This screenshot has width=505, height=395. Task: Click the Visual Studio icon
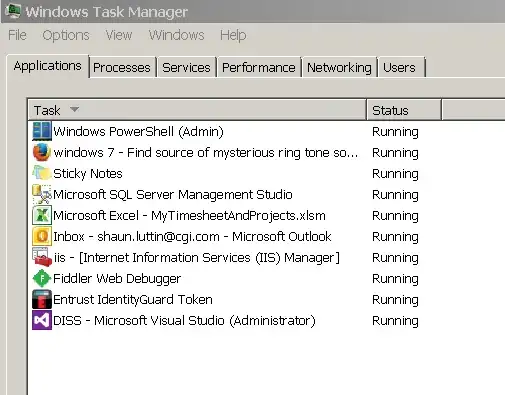[x=42, y=320]
